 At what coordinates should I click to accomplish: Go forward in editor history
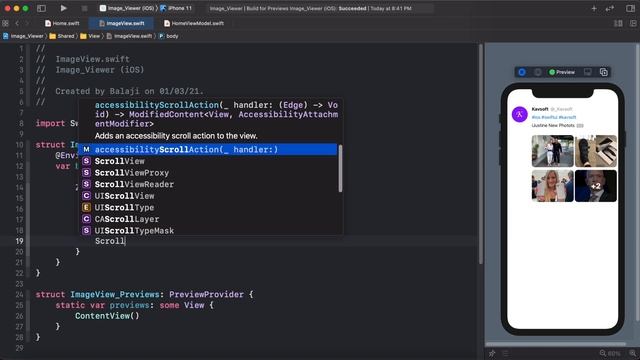(27, 23)
